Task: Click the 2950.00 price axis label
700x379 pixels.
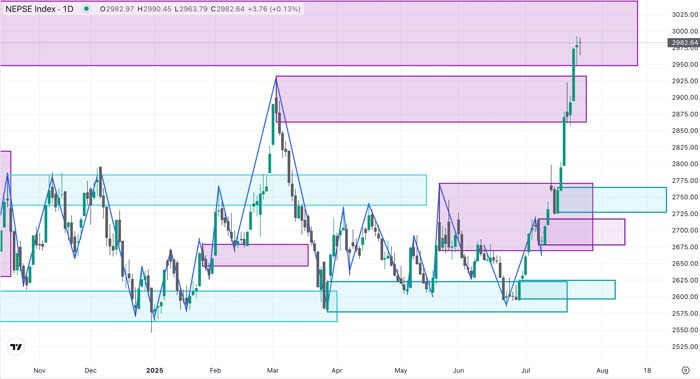Action: [x=684, y=64]
